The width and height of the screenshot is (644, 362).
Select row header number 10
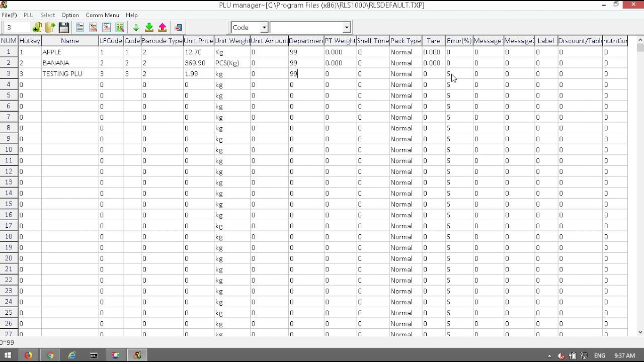[9, 150]
